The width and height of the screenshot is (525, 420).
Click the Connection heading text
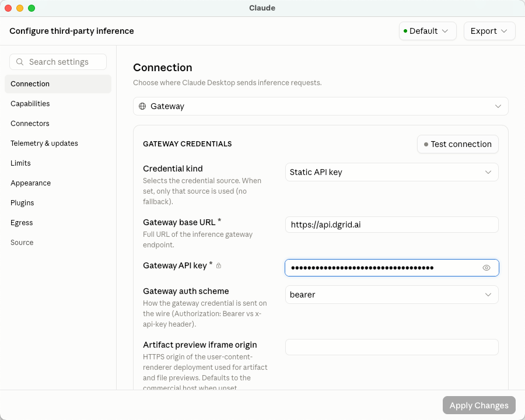coord(163,68)
